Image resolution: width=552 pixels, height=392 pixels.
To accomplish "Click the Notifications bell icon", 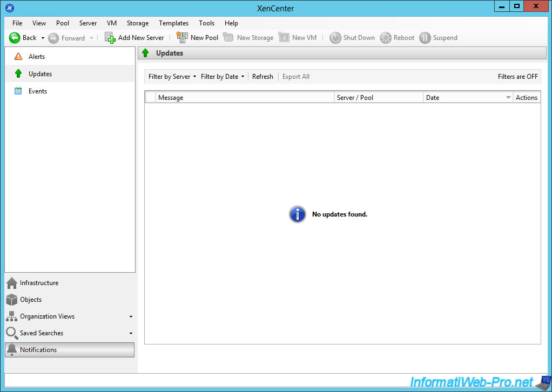I will coord(12,350).
